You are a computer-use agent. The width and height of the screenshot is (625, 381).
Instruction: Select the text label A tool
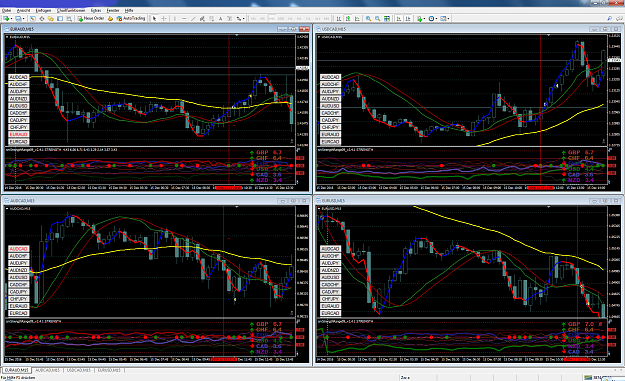220,18
